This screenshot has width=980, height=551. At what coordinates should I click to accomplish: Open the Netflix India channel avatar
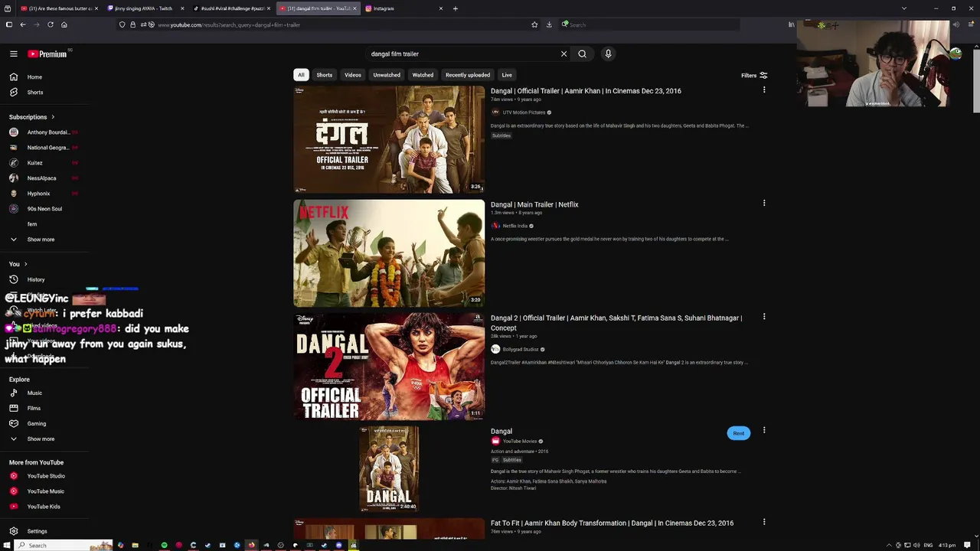point(495,226)
